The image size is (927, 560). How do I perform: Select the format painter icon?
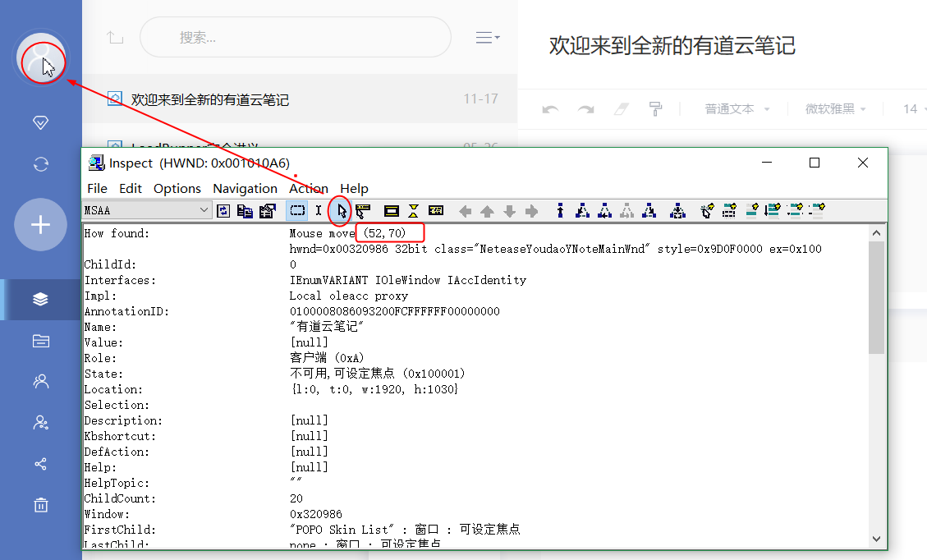(655, 109)
